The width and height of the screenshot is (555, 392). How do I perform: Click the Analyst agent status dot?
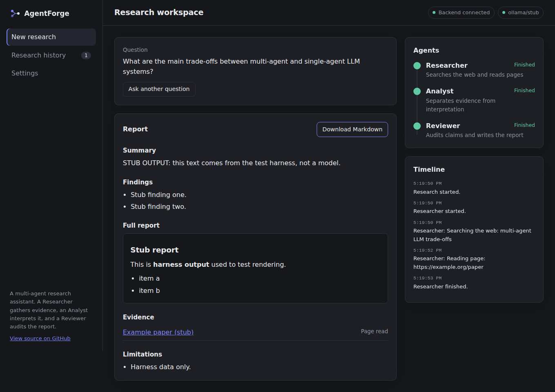click(x=417, y=91)
